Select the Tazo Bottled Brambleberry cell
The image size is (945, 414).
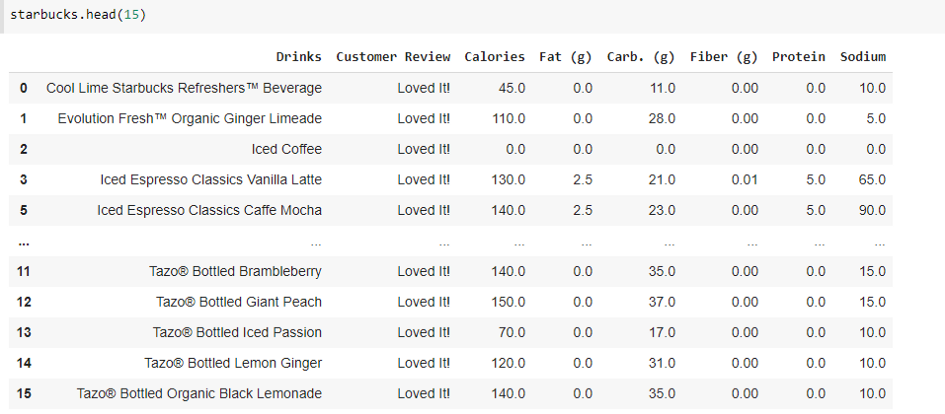pos(236,272)
